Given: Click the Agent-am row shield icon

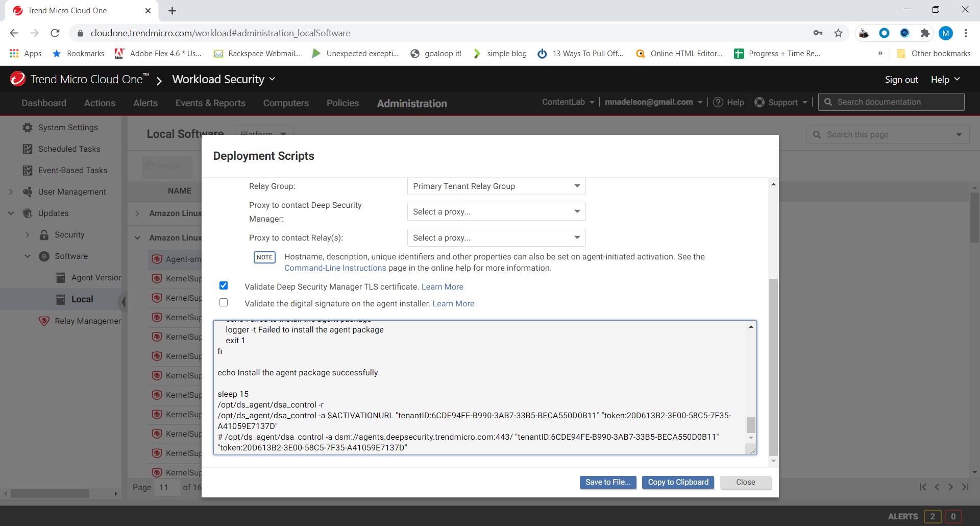Looking at the screenshot, I should pos(157,259).
